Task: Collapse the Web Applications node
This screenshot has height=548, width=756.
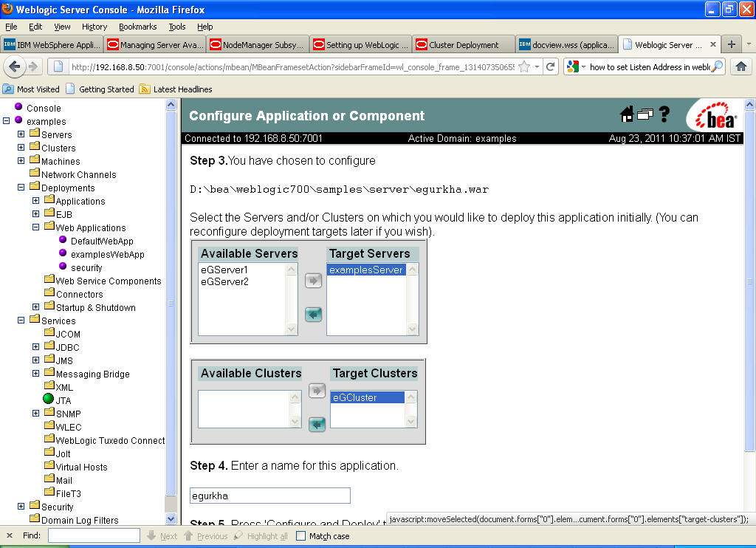Action: (35, 227)
